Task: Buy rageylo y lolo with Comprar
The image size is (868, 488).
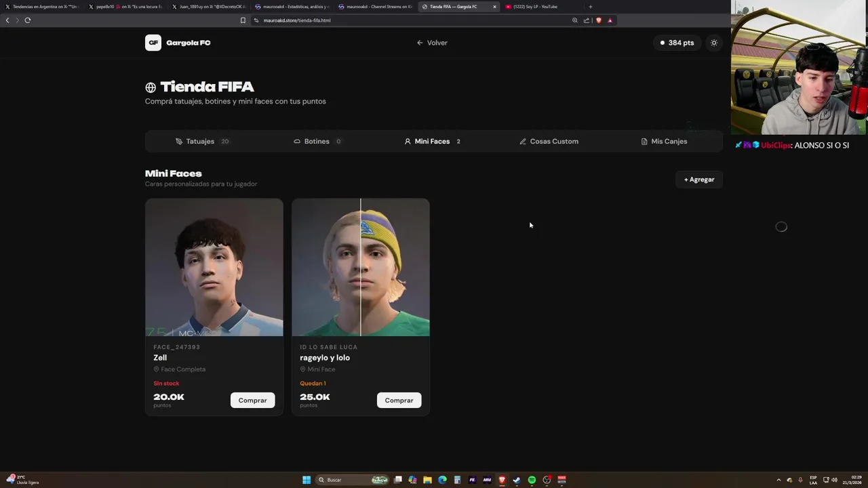Action: (x=399, y=401)
